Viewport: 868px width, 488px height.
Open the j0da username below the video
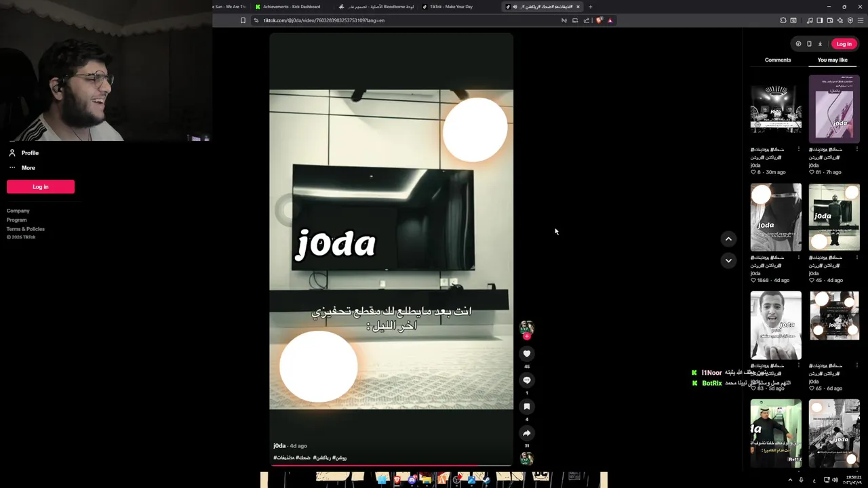point(279,446)
